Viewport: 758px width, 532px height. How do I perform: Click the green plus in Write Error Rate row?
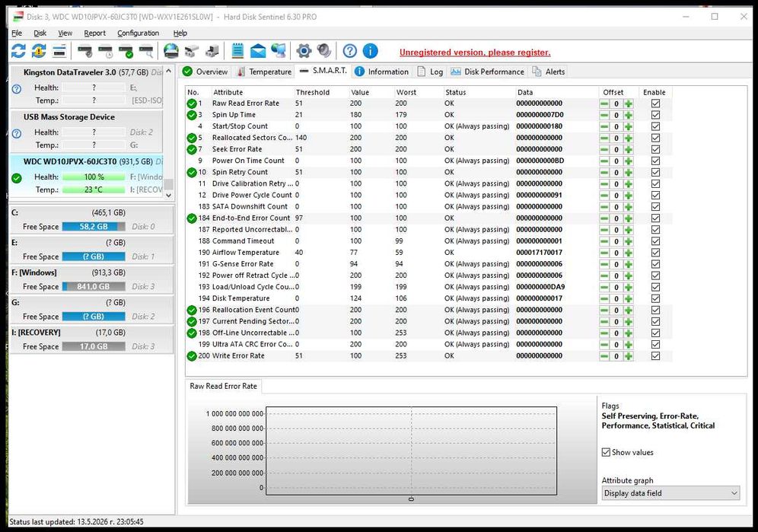[629, 356]
